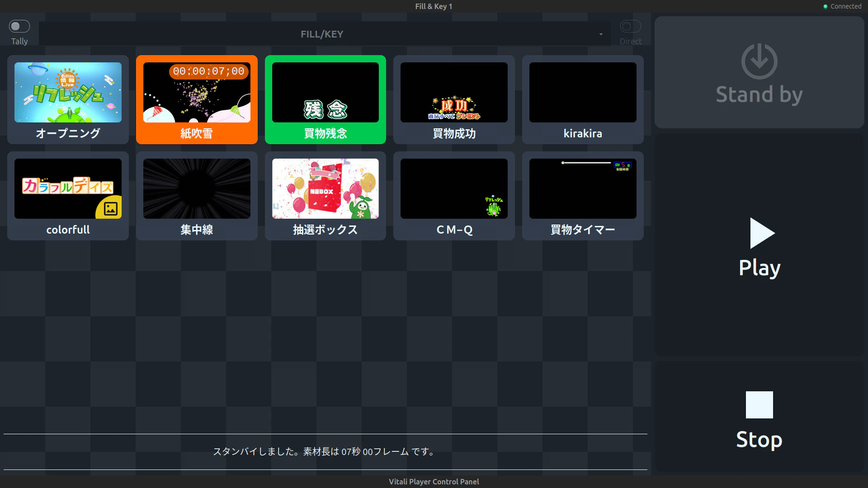Viewport: 868px width, 488px height.
Task: Open the FILL/KEY channel dropdown
Action: [322, 33]
